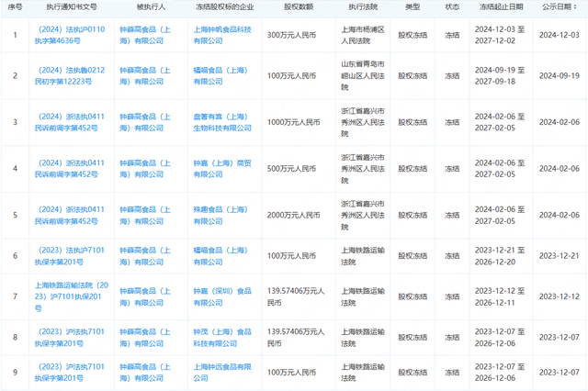Select the freeze period 2023-12-21 至 2026-12-20

pos(500,256)
